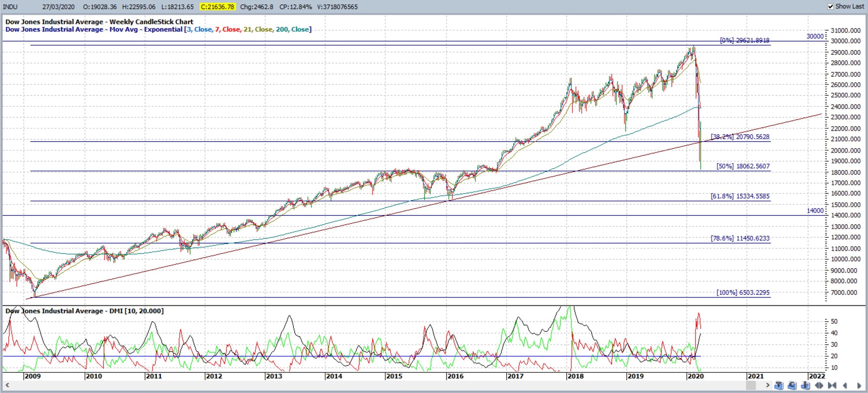Screen dimensions: 868x393
Task: Click the compress horizontally bow-tie arrow icon
Action: coord(832,385)
